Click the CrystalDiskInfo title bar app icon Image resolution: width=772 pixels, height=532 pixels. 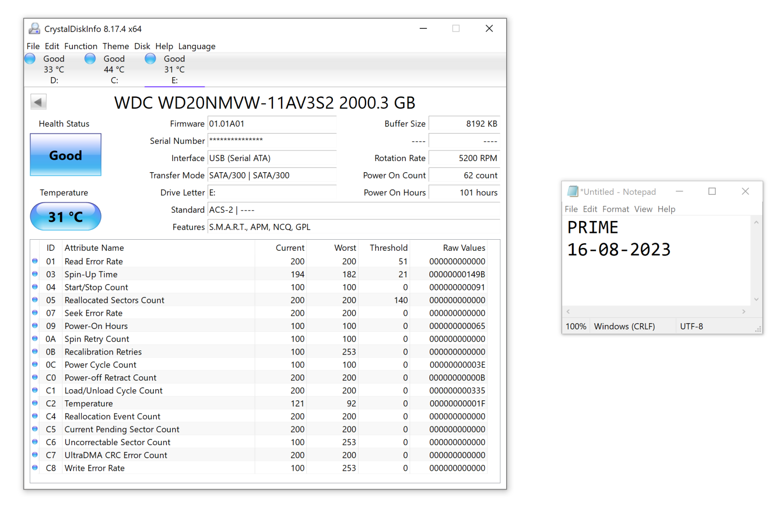click(x=34, y=29)
